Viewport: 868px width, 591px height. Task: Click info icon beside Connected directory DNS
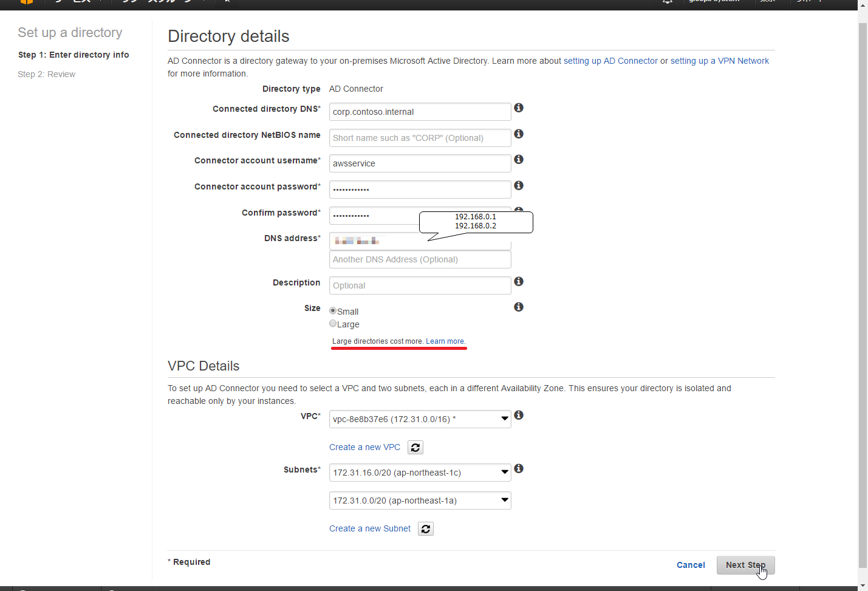pos(519,108)
